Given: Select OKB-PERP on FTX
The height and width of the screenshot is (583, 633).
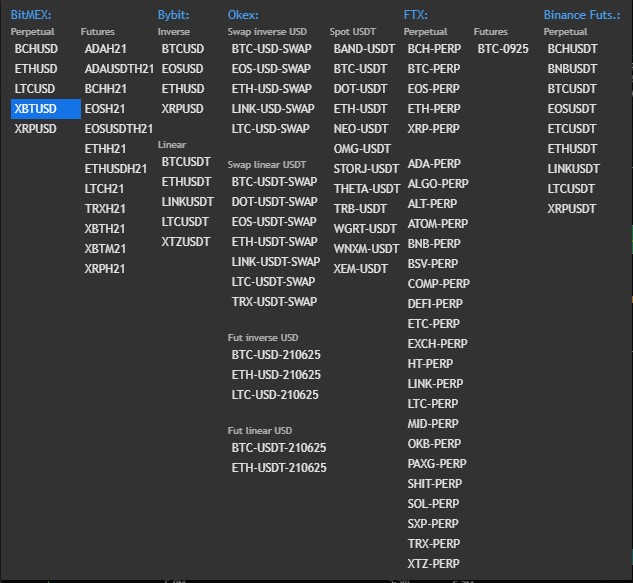Looking at the screenshot, I should tap(434, 444).
